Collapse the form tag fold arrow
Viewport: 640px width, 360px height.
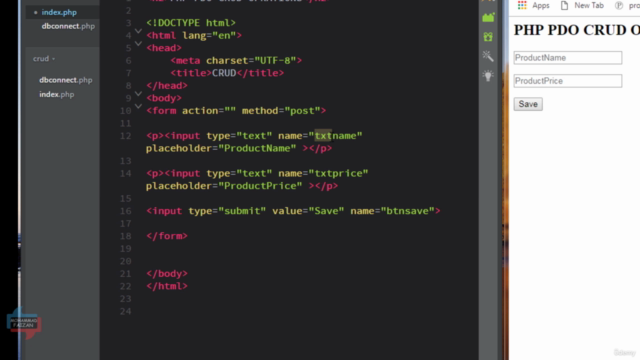[x=138, y=107]
